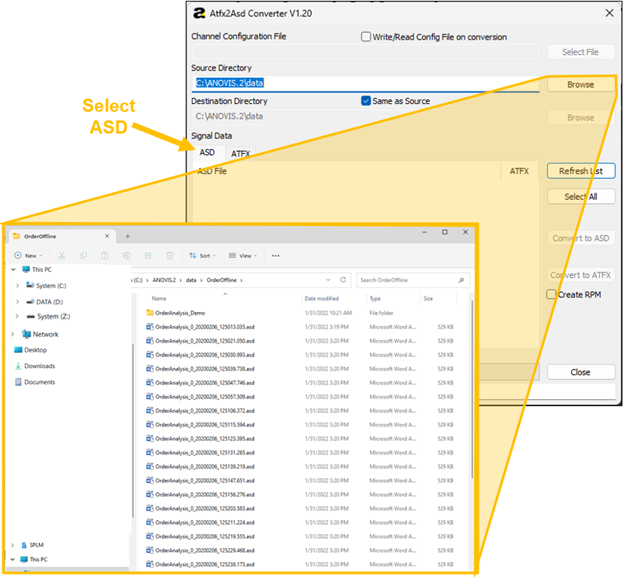The width and height of the screenshot is (624, 577).
Task: Click the refresh icon in address bar
Action: click(x=343, y=280)
